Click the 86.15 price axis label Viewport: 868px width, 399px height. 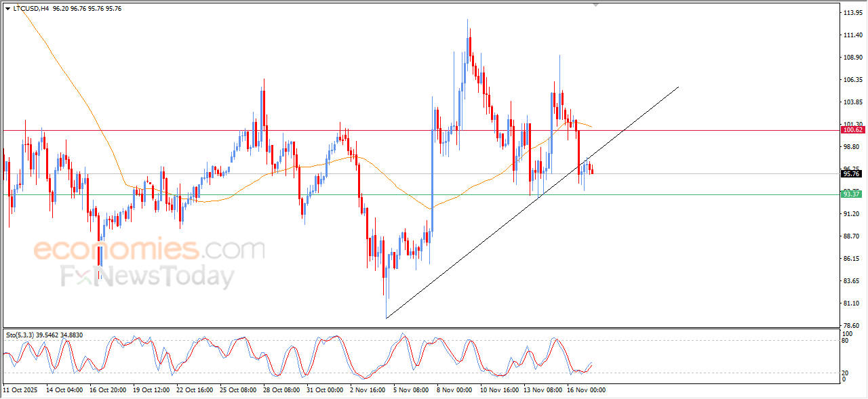(x=852, y=259)
